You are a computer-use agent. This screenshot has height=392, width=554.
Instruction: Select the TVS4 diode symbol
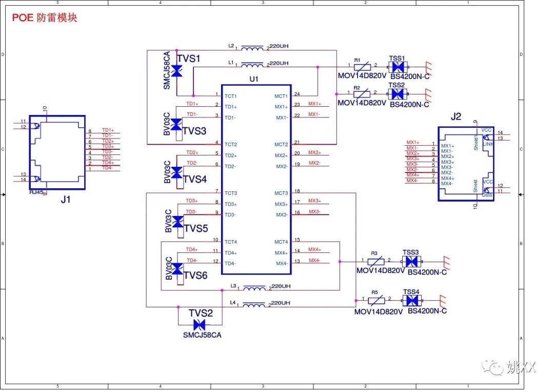point(176,172)
